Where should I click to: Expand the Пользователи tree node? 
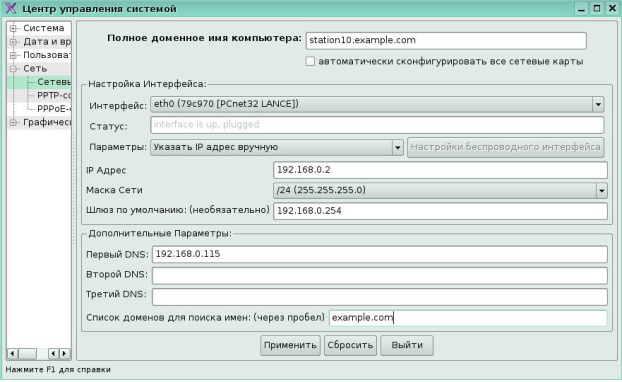coord(13,55)
